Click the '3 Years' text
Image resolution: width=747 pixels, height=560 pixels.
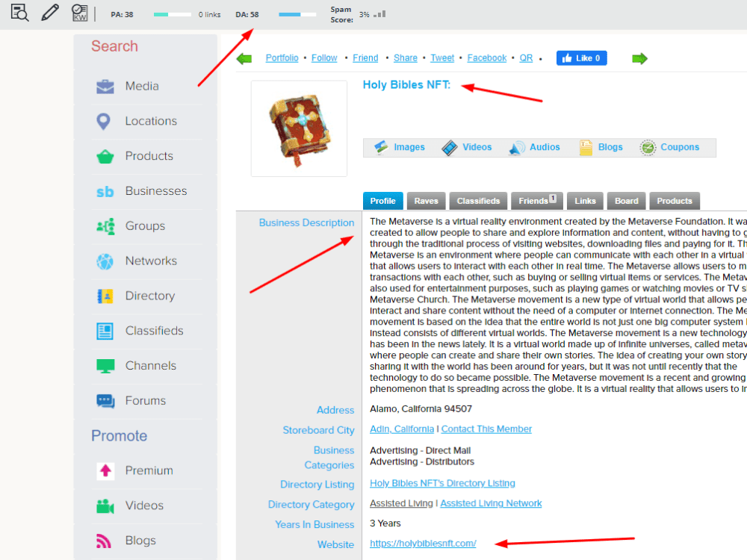pyautogui.click(x=385, y=523)
